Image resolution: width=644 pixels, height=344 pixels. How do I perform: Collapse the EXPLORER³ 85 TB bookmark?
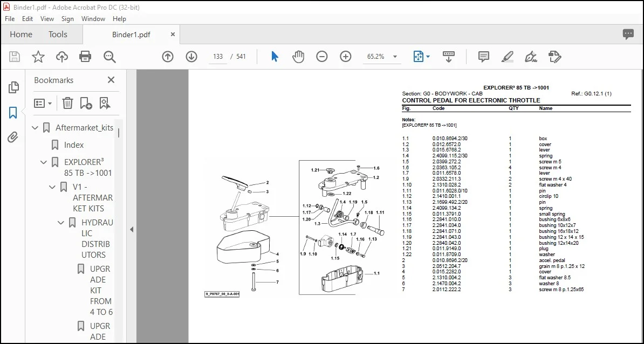click(x=44, y=162)
